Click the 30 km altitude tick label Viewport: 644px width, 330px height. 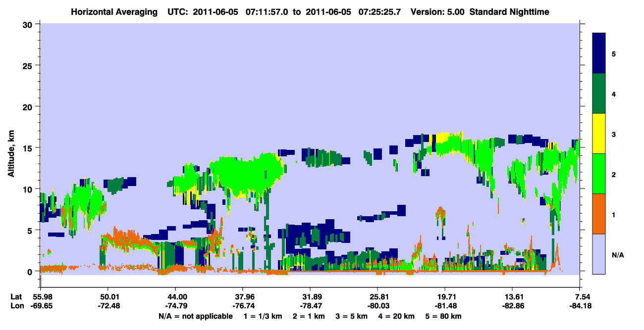tap(28, 24)
